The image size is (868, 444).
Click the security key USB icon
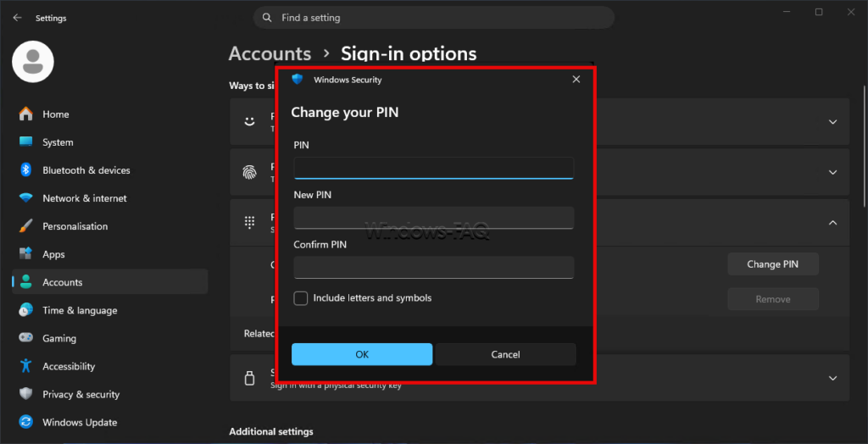pos(250,378)
